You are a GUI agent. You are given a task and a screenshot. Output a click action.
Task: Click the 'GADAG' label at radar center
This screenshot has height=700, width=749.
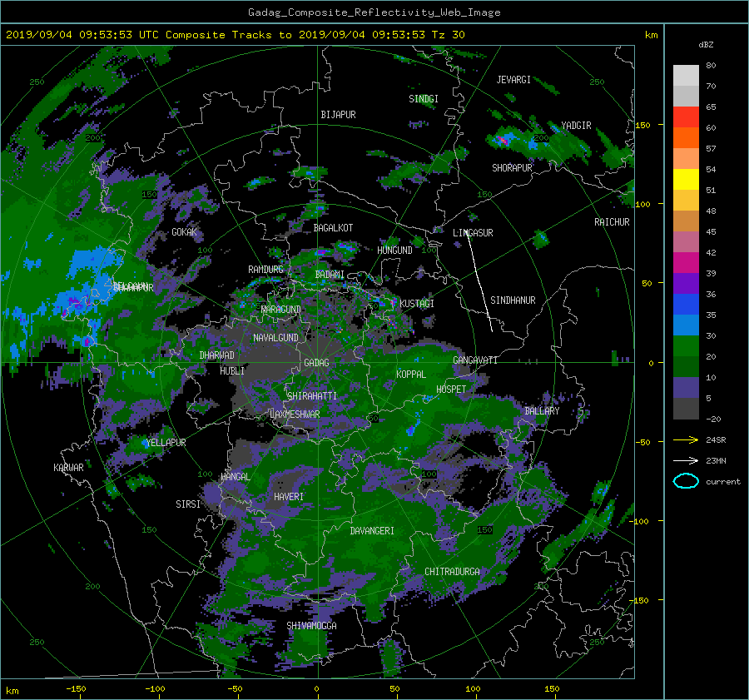pos(317,363)
